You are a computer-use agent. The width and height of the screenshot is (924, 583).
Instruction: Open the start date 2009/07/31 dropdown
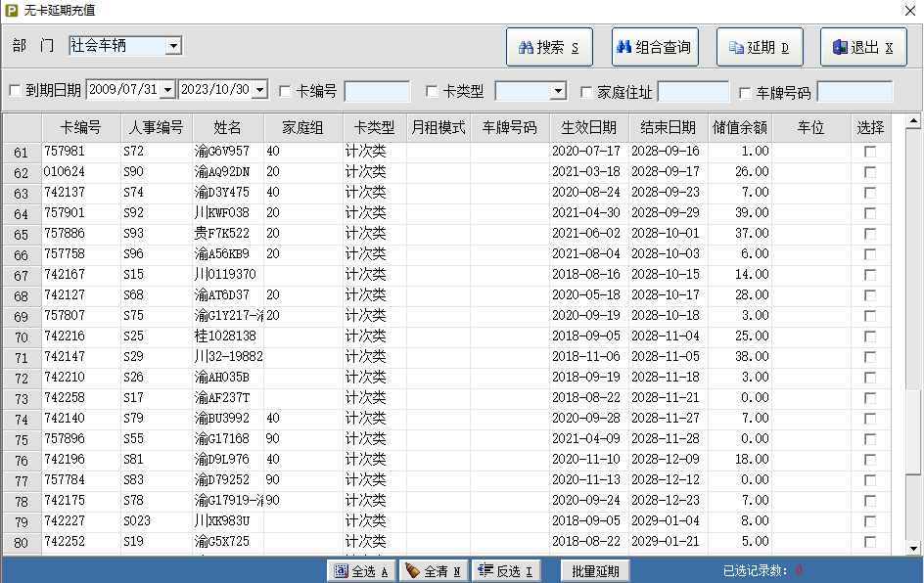[x=167, y=90]
